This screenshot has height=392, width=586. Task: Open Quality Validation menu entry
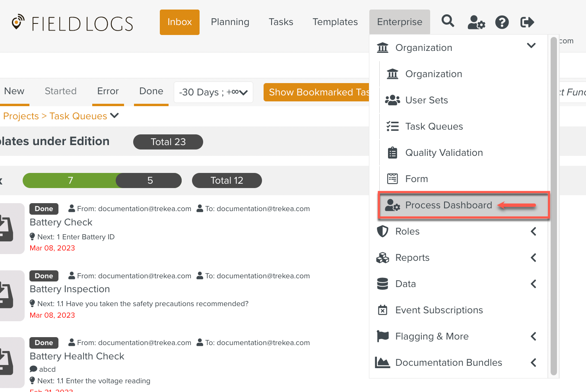coord(444,153)
